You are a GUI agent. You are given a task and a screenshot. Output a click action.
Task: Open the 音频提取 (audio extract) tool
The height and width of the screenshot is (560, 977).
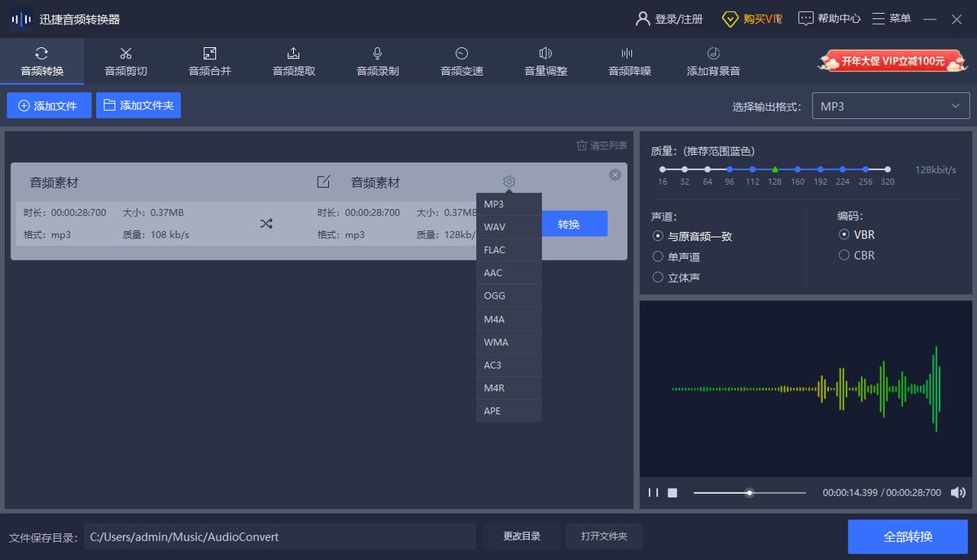292,61
